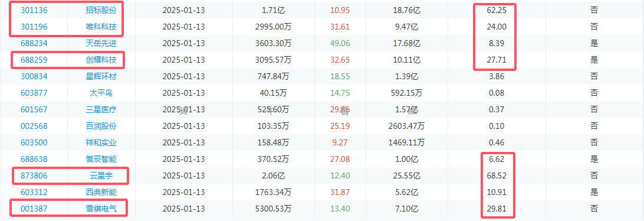Click stock code 301196
Screen dimensions: 644x221
click(x=34, y=27)
